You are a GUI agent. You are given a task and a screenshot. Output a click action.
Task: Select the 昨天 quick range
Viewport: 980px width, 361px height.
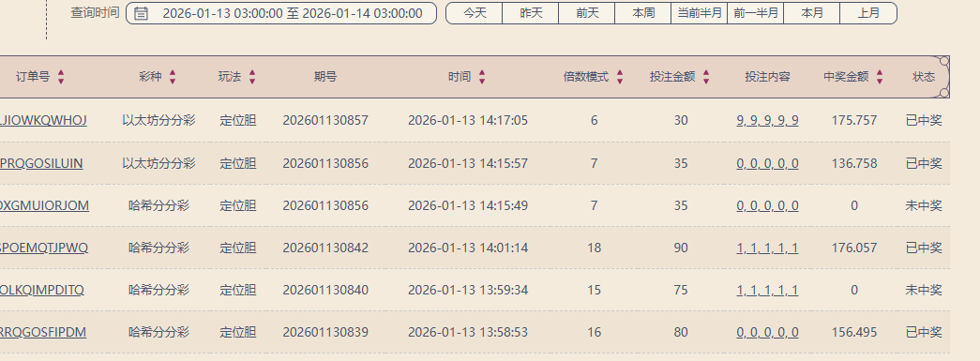531,13
